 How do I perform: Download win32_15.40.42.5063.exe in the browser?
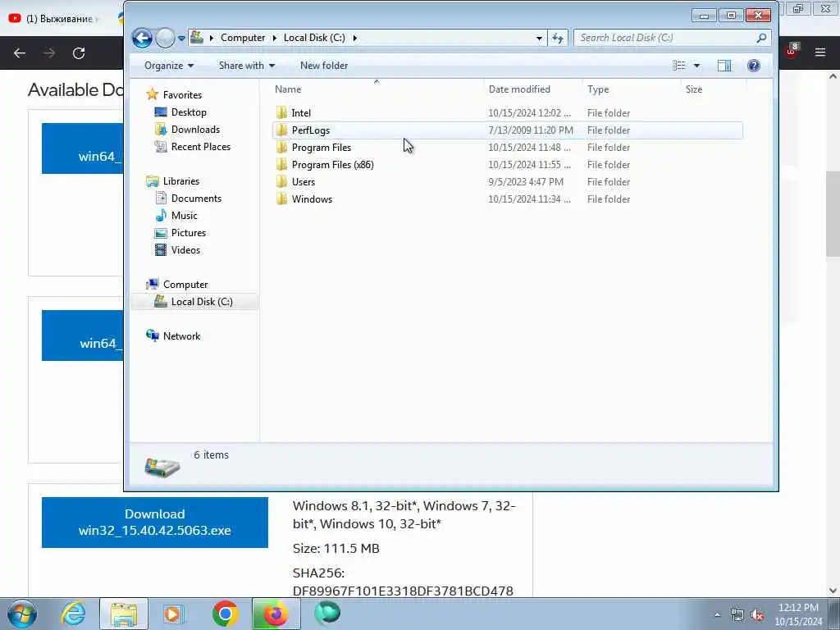click(155, 523)
